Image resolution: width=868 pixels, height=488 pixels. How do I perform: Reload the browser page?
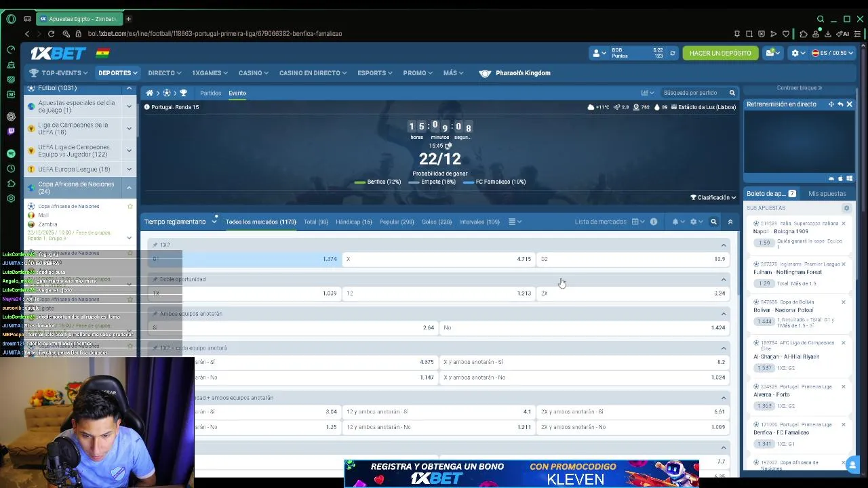[51, 33]
